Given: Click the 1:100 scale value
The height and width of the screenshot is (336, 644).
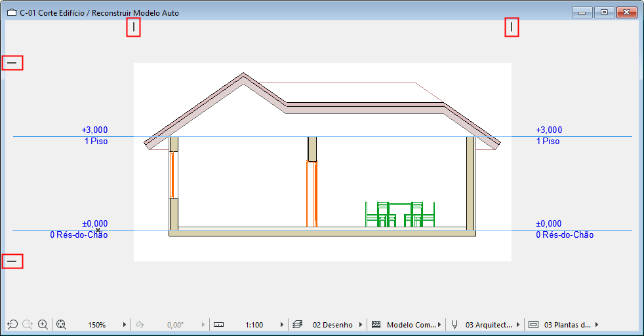Looking at the screenshot, I should point(254,325).
